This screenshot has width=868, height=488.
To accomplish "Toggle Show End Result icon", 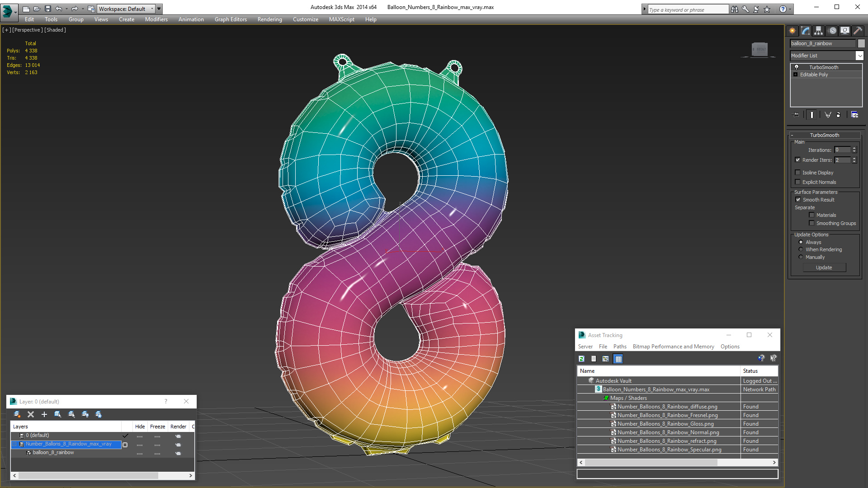I will tap(812, 115).
